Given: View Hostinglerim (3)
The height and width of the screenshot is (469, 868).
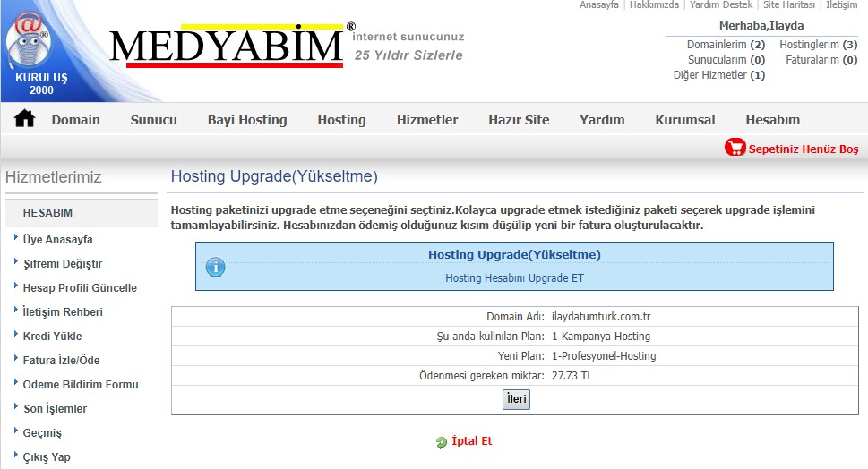Looking at the screenshot, I should (x=819, y=45).
